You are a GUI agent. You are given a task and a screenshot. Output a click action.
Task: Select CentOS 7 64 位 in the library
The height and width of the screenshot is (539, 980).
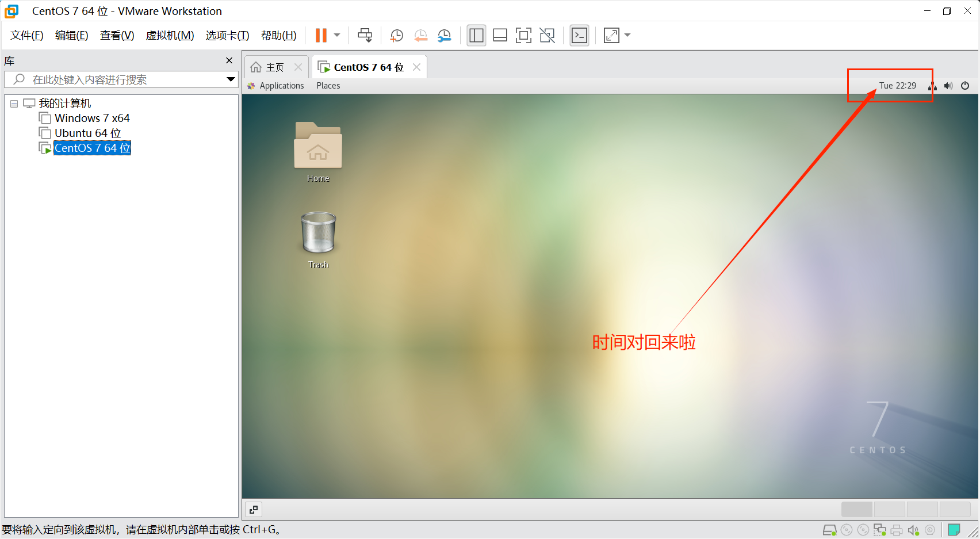click(92, 148)
